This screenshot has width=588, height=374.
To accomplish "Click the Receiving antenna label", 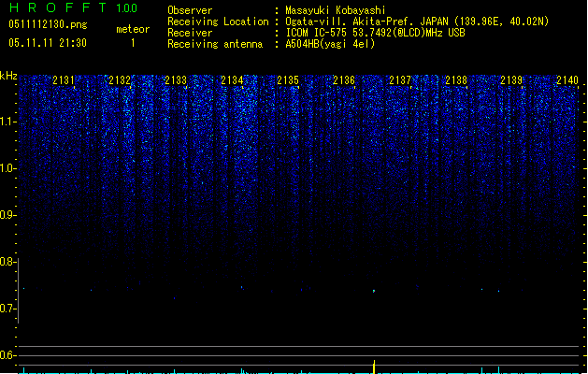I will [215, 44].
